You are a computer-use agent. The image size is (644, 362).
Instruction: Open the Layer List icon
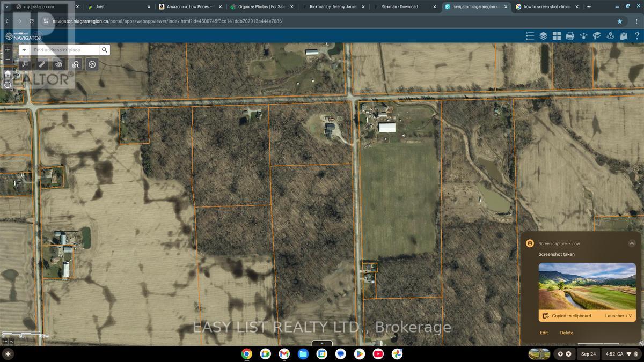543,35
